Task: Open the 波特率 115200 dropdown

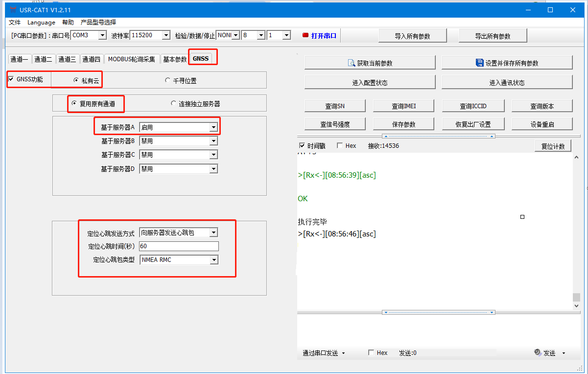Action: point(166,35)
